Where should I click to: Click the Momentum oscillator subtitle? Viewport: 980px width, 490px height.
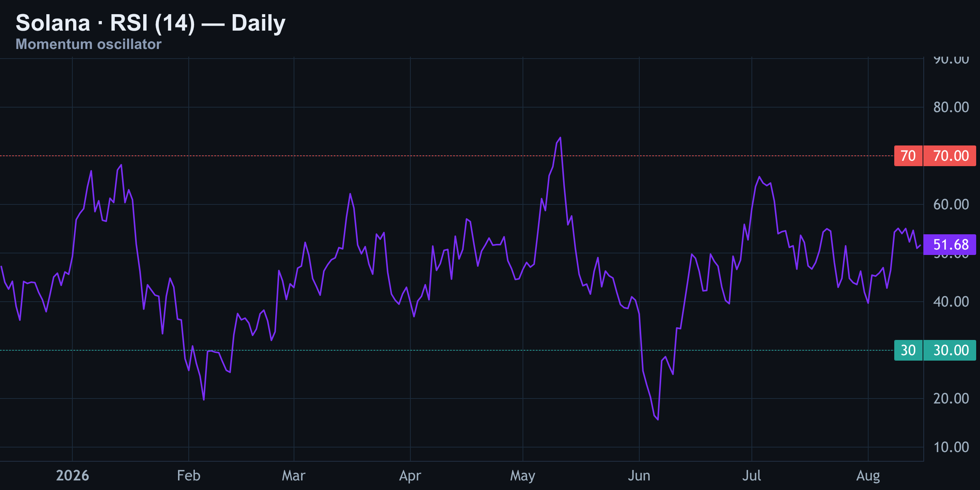88,44
